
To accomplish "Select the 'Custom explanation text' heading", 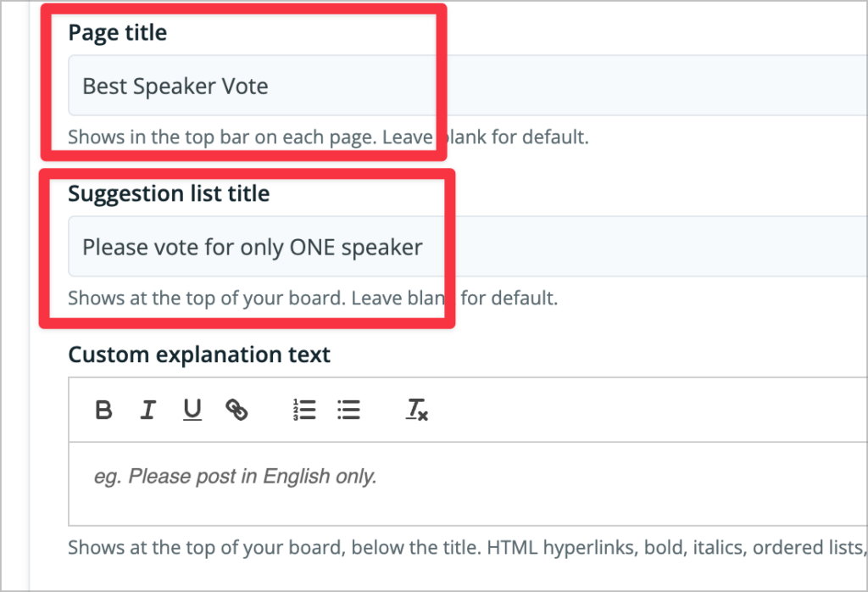I will pos(199,355).
